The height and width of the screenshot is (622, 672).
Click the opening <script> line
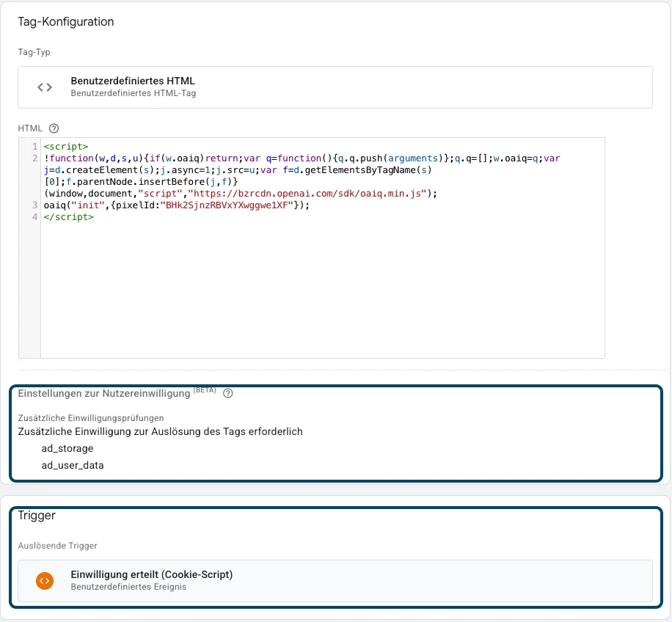click(65, 147)
